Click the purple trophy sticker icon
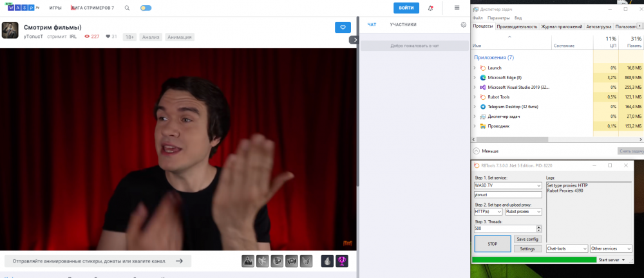 pyautogui.click(x=343, y=261)
